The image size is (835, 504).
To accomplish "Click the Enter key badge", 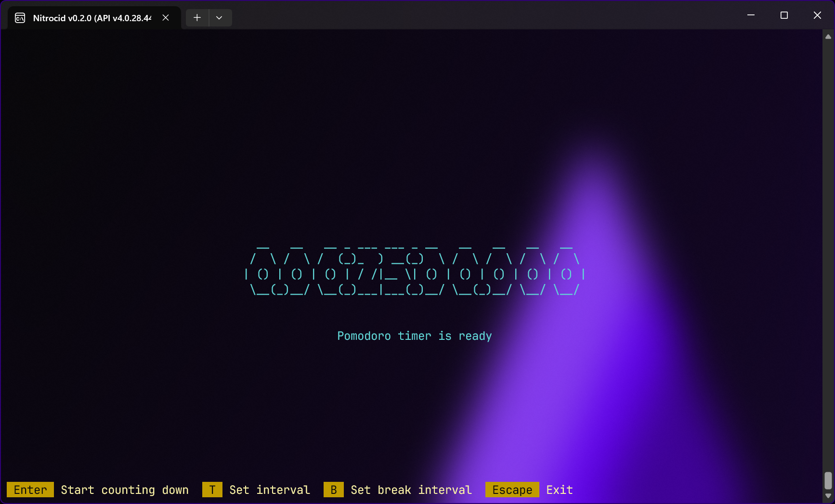I will (x=30, y=490).
